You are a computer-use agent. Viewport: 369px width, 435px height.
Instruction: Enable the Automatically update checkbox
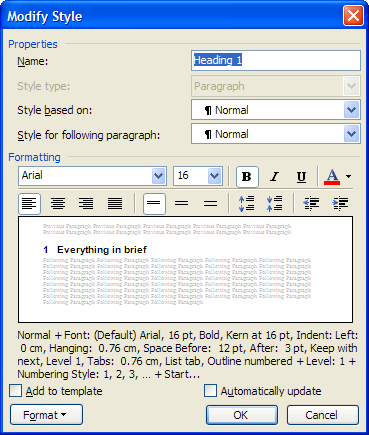210,391
